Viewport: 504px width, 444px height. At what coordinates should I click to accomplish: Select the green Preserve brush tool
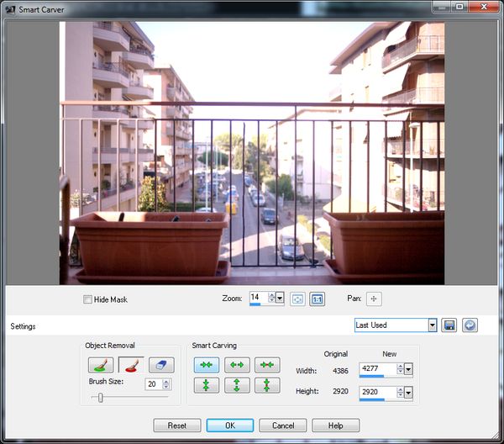point(100,365)
